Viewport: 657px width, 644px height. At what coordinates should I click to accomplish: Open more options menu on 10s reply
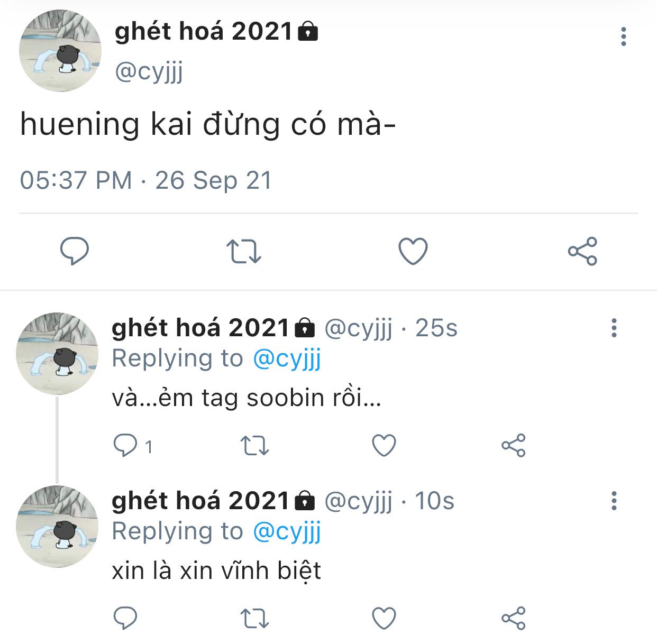coord(614,501)
